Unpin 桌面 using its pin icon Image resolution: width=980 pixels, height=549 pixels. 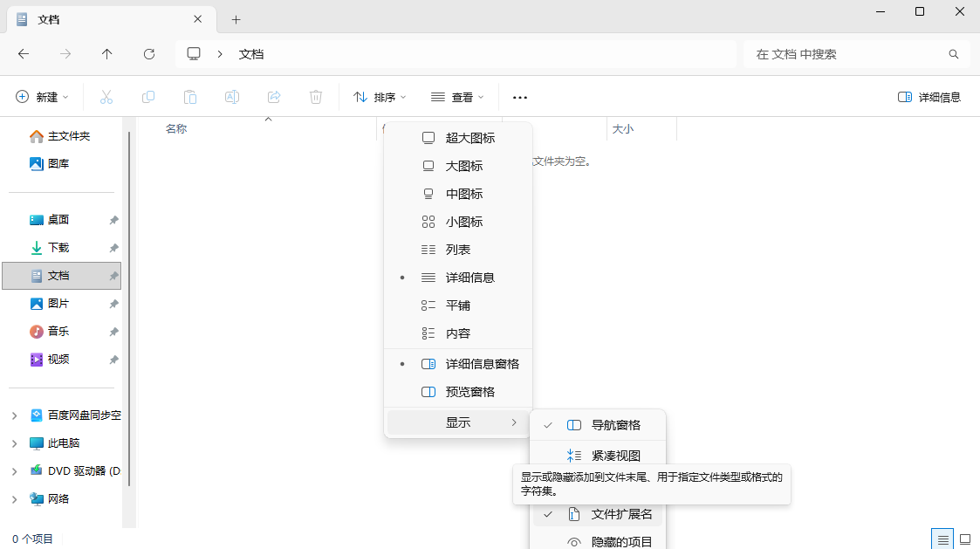coord(113,220)
